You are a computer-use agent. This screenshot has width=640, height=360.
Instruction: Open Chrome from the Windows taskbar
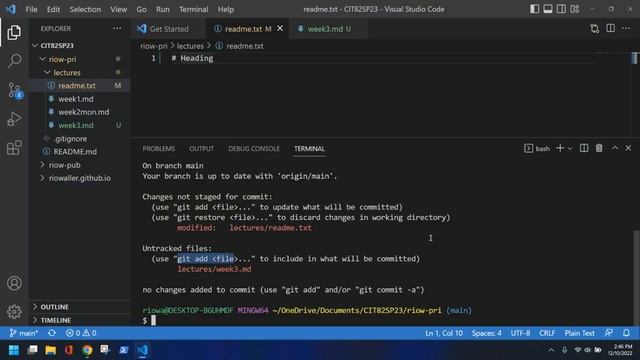[87, 350]
